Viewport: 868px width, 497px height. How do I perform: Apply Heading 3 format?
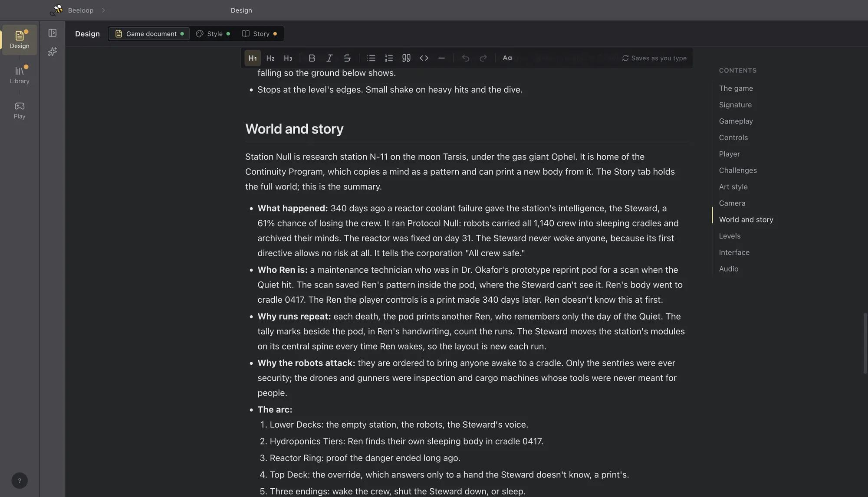tap(288, 58)
